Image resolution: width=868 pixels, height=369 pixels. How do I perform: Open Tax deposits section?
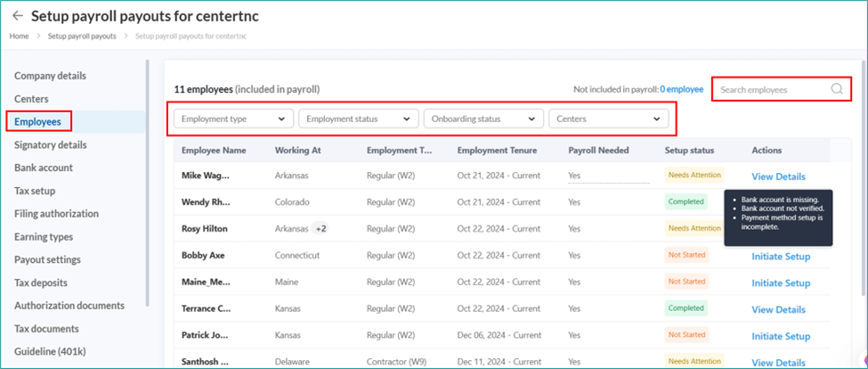coord(41,283)
